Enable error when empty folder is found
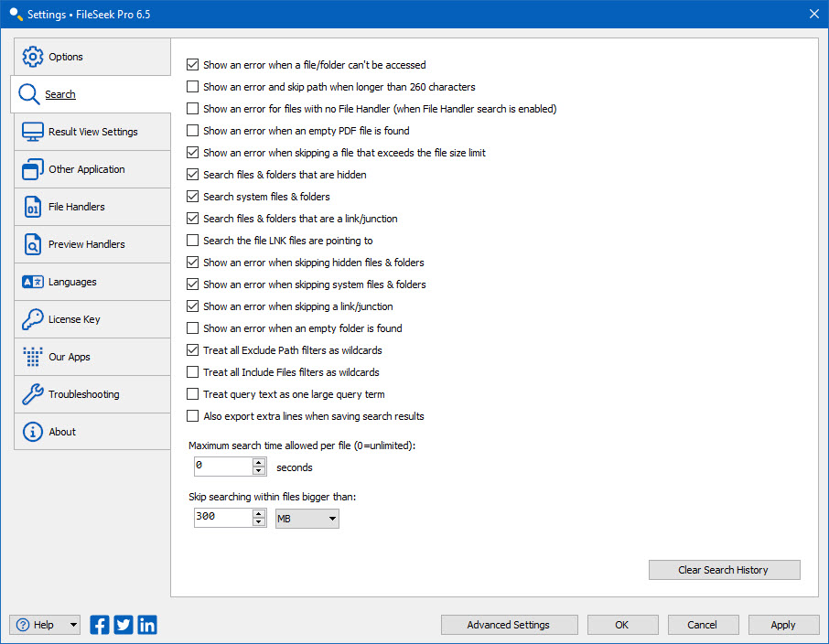829x644 pixels. pos(192,328)
